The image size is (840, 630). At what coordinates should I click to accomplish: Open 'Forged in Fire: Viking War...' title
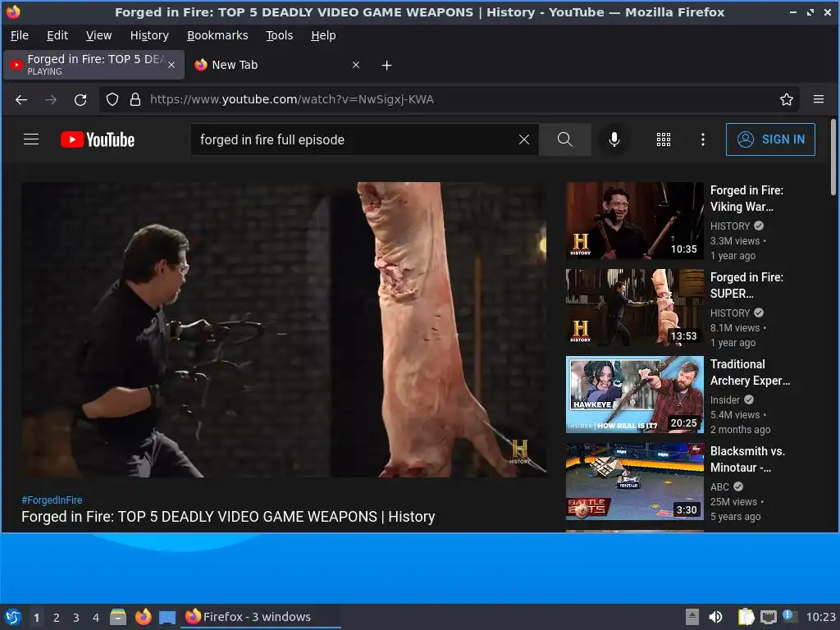pos(746,199)
